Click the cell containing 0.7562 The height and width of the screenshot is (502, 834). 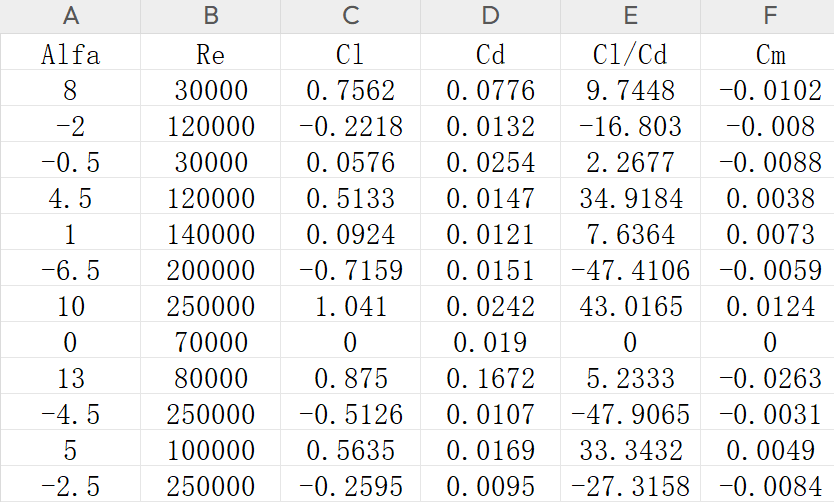pyautogui.click(x=350, y=91)
